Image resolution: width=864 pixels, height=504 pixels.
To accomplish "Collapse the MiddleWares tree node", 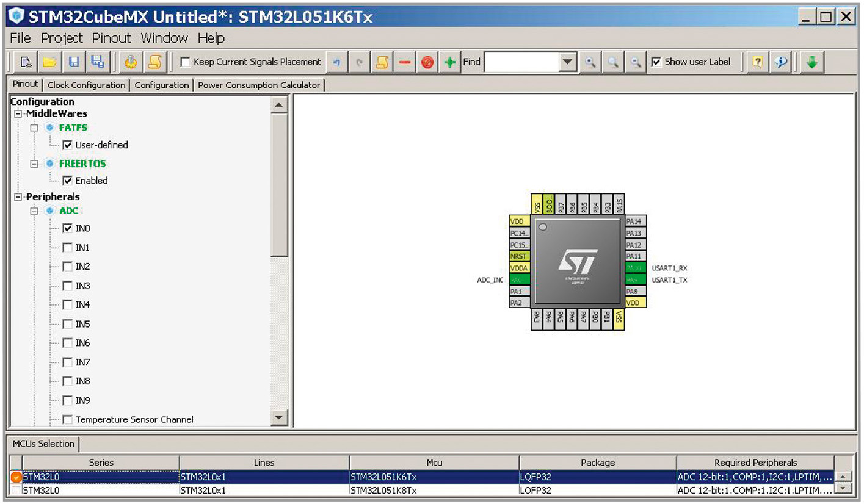I will [18, 113].
